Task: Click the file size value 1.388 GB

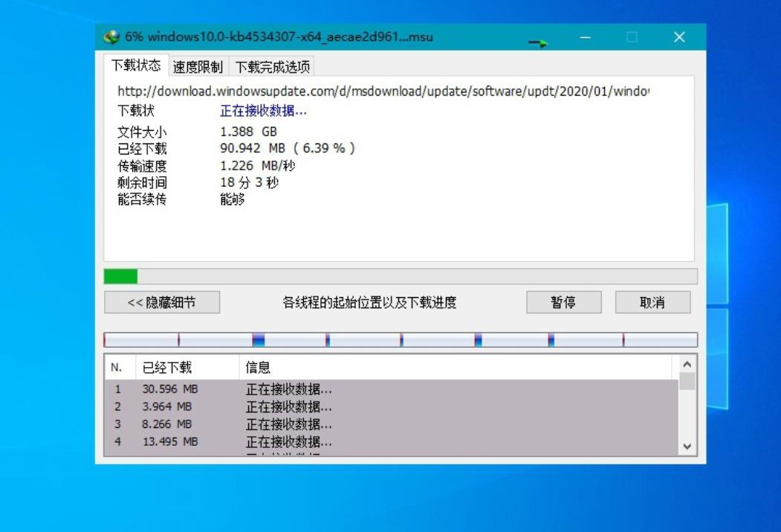Action: (248, 132)
